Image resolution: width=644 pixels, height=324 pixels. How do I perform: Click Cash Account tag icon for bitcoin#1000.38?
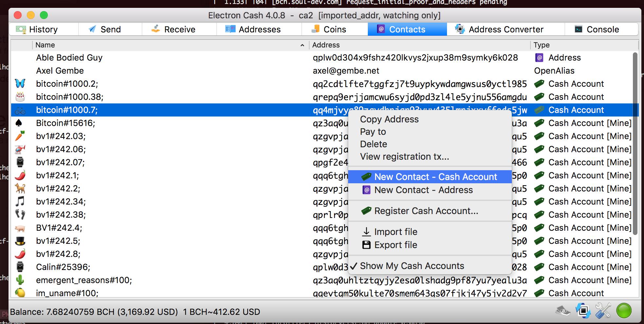(x=539, y=97)
